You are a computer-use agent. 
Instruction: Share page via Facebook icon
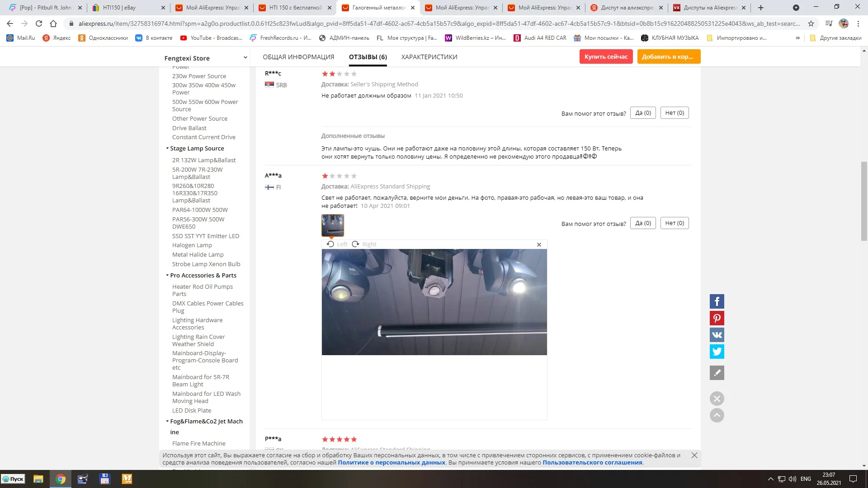click(717, 301)
